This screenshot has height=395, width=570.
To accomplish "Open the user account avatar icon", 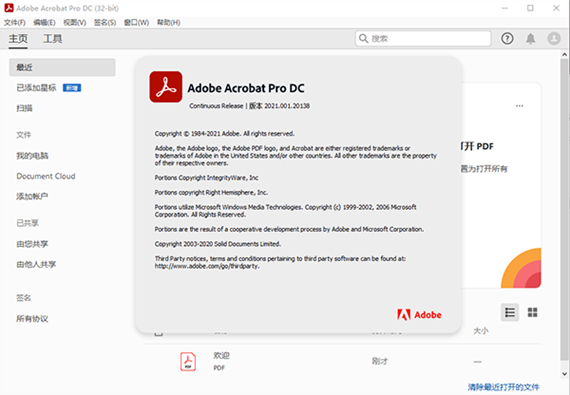I will pos(554,38).
